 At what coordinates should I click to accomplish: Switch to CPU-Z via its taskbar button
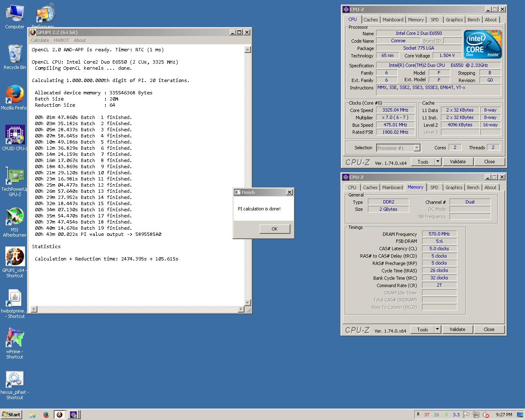point(73,415)
